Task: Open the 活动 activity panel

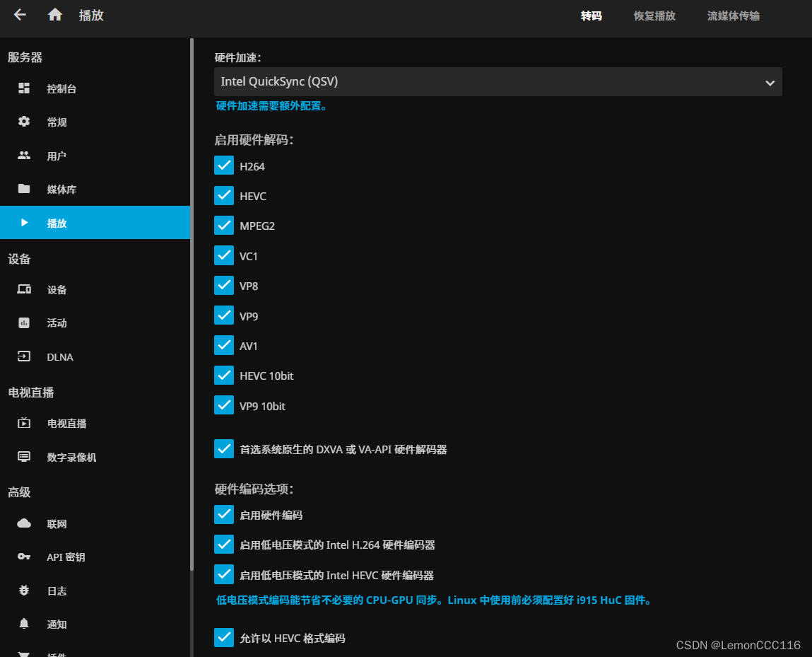Action: pyautogui.click(x=57, y=323)
